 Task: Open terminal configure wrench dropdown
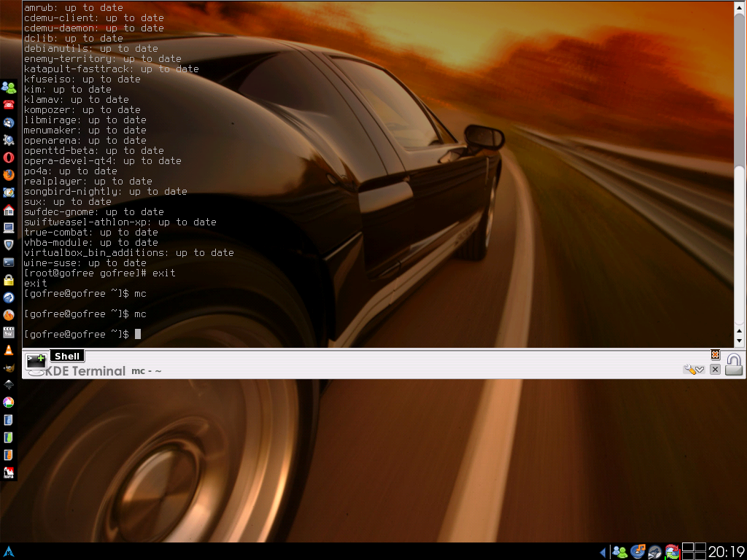(x=694, y=370)
